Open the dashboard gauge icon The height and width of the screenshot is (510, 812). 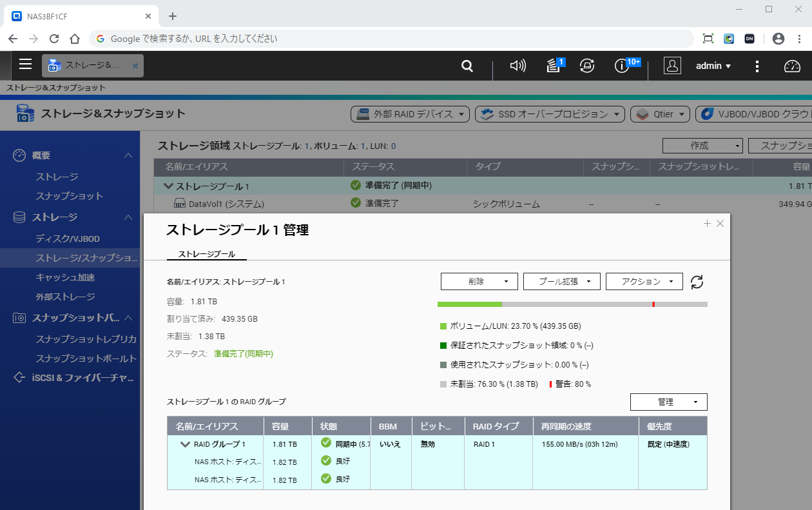[x=791, y=66]
